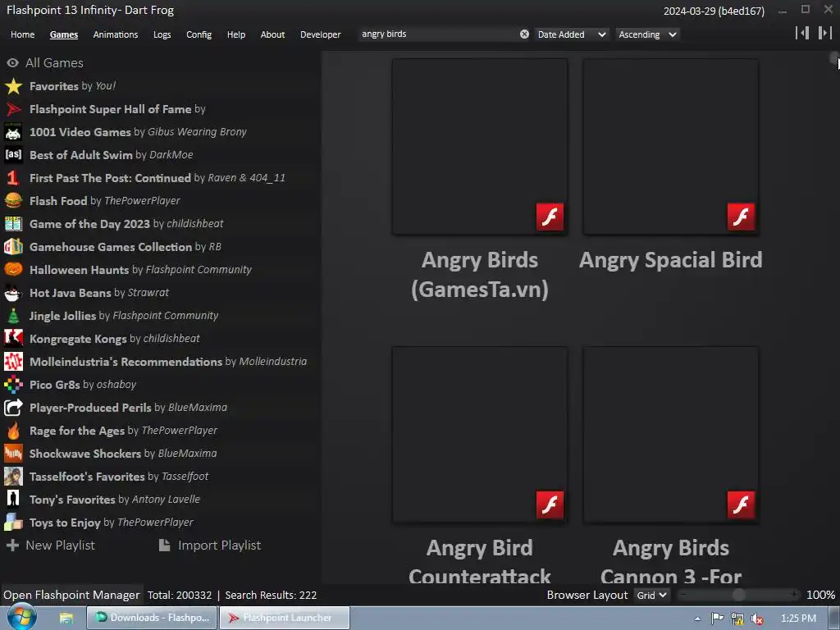Switch to Downloads - Flashpoint taskbar window
840x630 pixels.
tap(152, 618)
